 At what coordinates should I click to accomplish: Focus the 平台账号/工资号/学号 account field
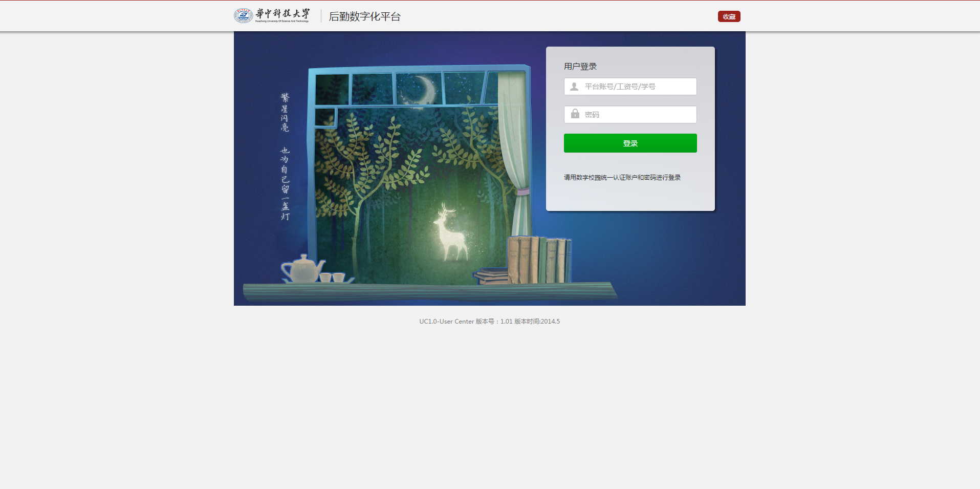pos(630,87)
